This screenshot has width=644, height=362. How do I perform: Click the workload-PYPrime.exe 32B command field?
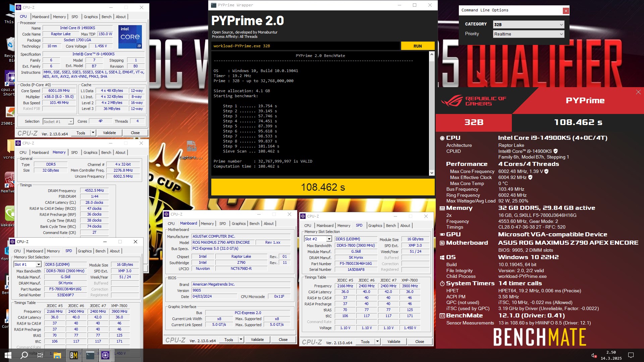coord(305,46)
